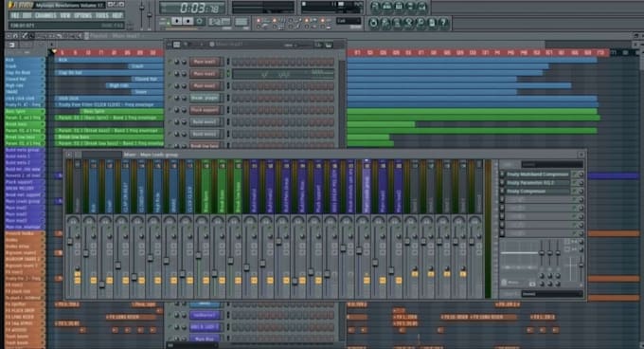Click the Kick clip in playlist
The height and width of the screenshot is (349, 644).
pos(109,60)
